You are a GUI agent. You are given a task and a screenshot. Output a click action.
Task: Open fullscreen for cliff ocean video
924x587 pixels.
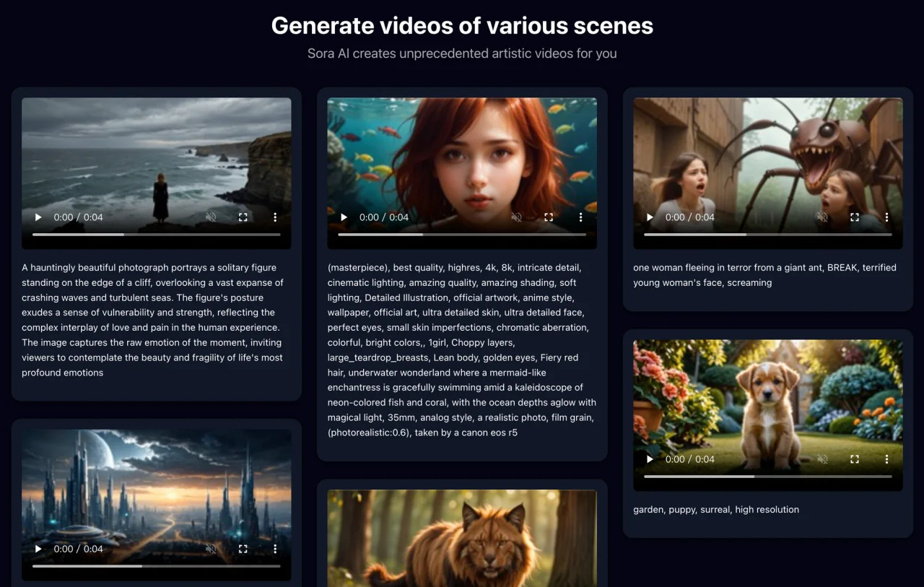point(243,217)
